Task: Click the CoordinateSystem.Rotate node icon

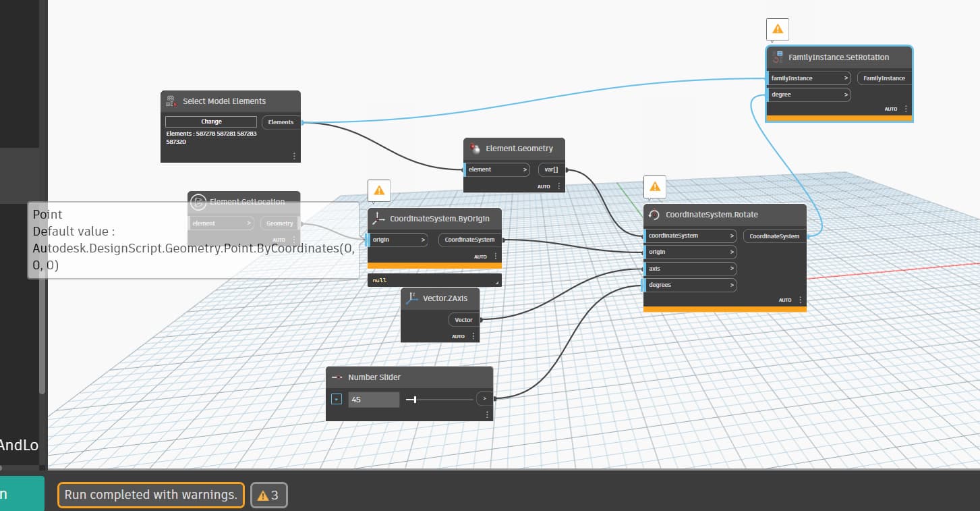Action: coord(654,215)
